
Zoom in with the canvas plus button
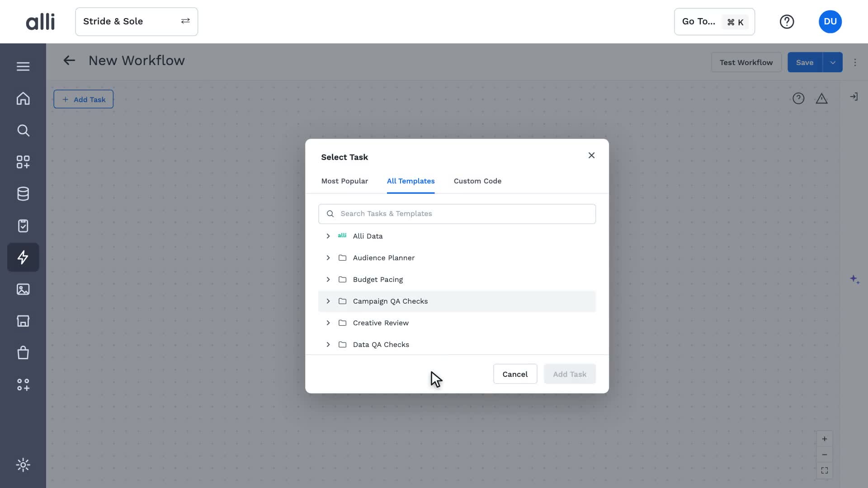pyautogui.click(x=825, y=439)
